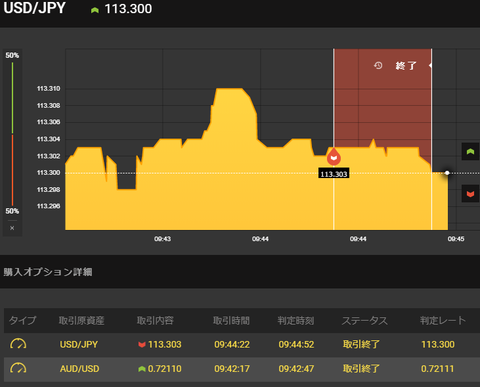The height and width of the screenshot is (387, 480).
Task: Click the bottom 50% sentiment label
Action: pos(12,211)
